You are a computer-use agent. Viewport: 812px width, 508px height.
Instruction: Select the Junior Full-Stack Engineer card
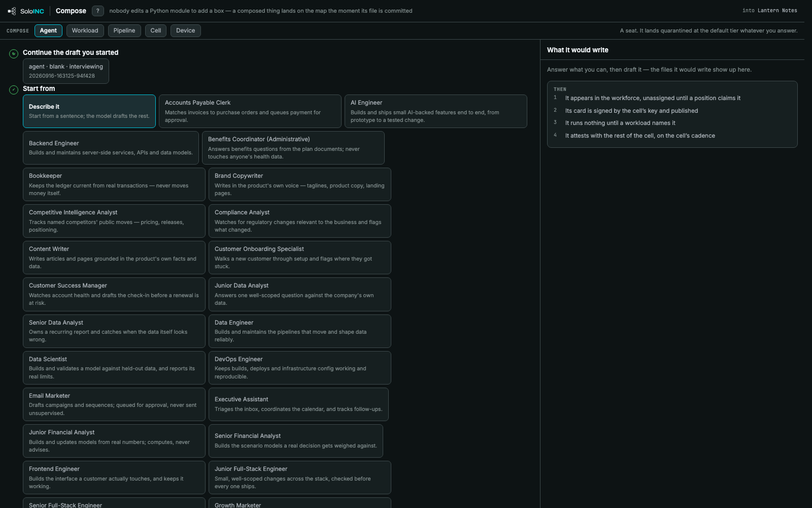(300, 478)
